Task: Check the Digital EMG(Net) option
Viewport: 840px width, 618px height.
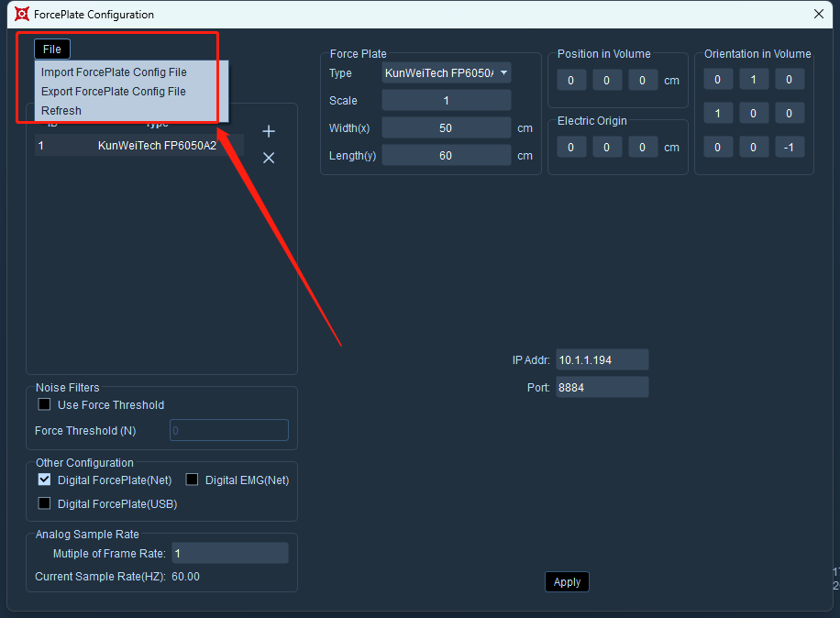Action: [192, 480]
